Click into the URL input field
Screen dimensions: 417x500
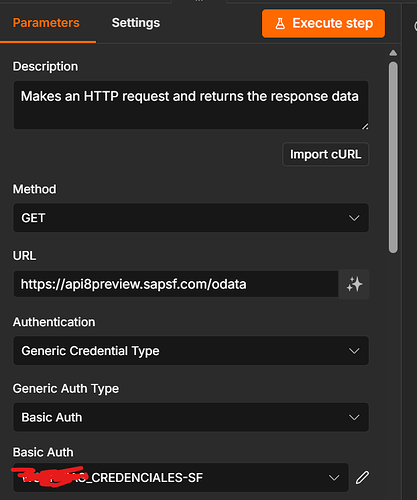pos(176,284)
